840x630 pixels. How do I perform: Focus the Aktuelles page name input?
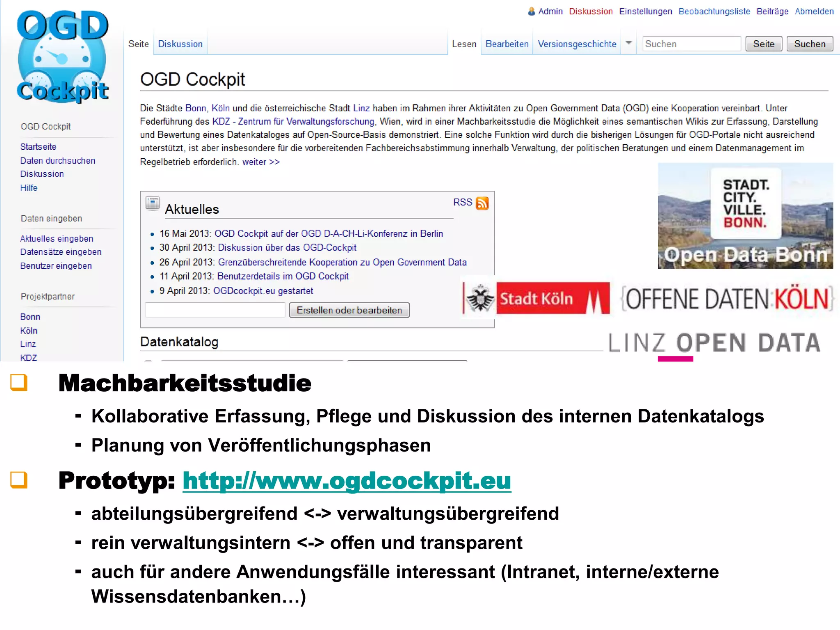click(x=215, y=310)
